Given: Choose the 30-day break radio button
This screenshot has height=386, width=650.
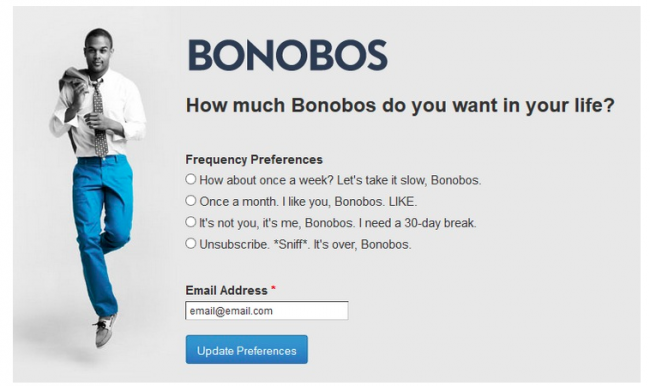Looking at the screenshot, I should point(190,222).
